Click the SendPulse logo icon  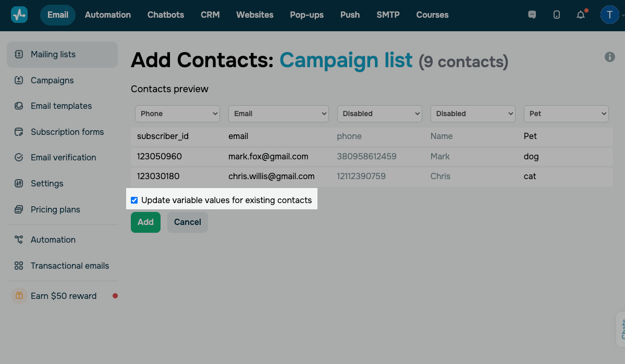point(19,15)
